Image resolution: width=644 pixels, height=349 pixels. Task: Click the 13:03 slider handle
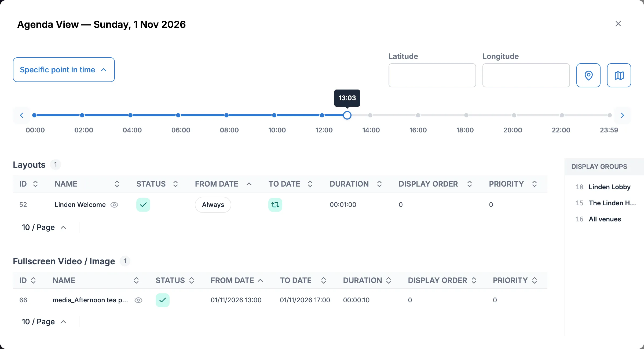click(347, 115)
